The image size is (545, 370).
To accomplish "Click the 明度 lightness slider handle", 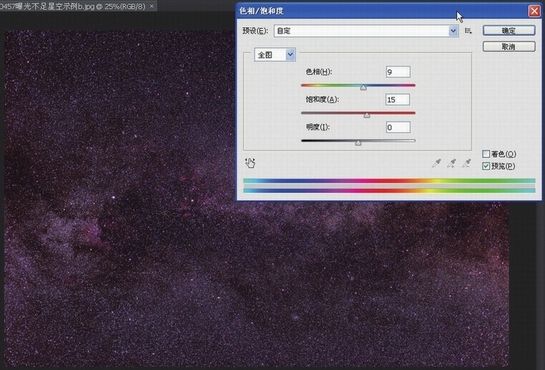I will tap(358, 142).
